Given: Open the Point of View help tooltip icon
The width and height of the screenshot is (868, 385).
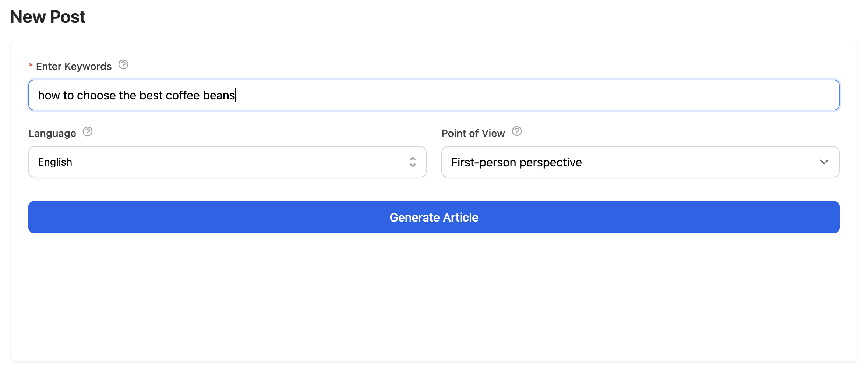Looking at the screenshot, I should point(517,131).
